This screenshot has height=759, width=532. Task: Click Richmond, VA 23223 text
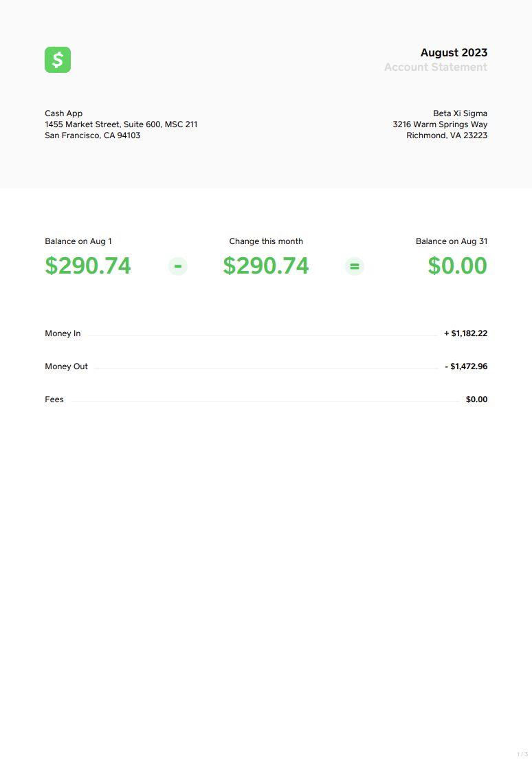(x=447, y=135)
